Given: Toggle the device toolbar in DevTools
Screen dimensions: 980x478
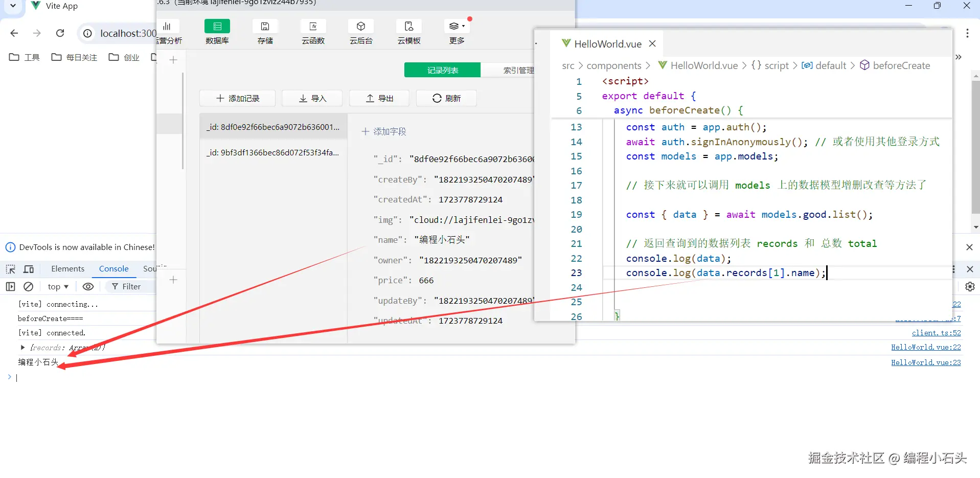Looking at the screenshot, I should (x=29, y=269).
